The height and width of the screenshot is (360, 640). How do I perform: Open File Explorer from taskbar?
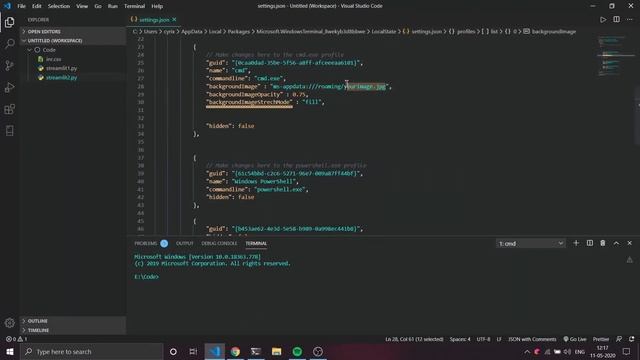pos(277,351)
